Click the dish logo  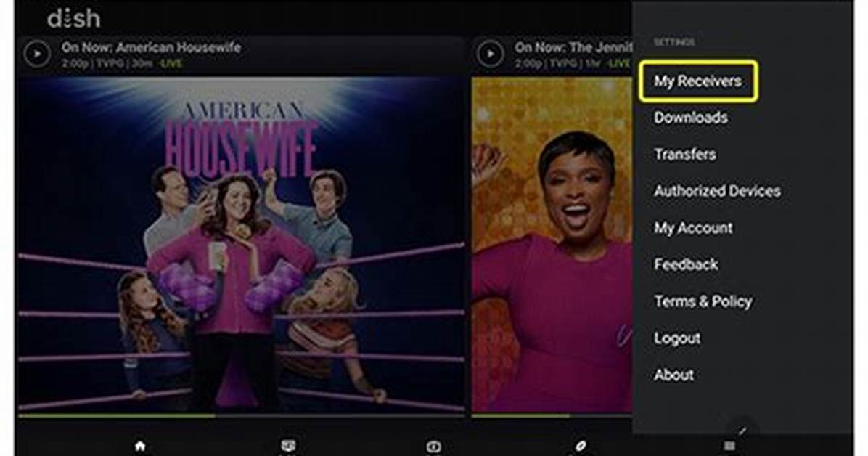(x=74, y=19)
